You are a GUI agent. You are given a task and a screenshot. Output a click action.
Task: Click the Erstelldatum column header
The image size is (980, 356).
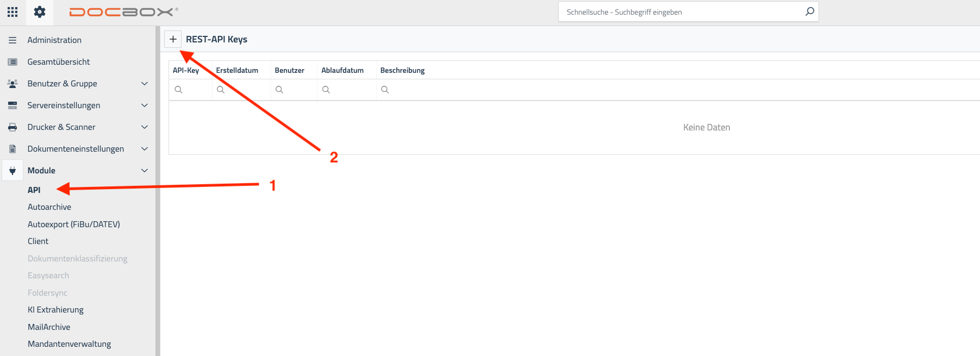tap(237, 70)
